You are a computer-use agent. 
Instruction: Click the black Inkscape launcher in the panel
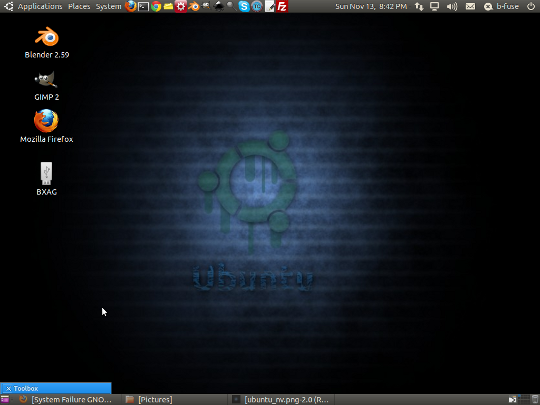[219, 6]
